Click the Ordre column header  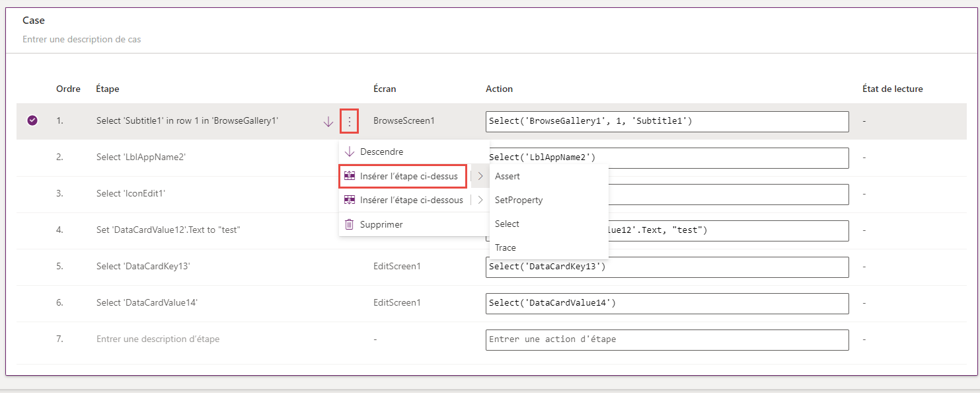68,89
